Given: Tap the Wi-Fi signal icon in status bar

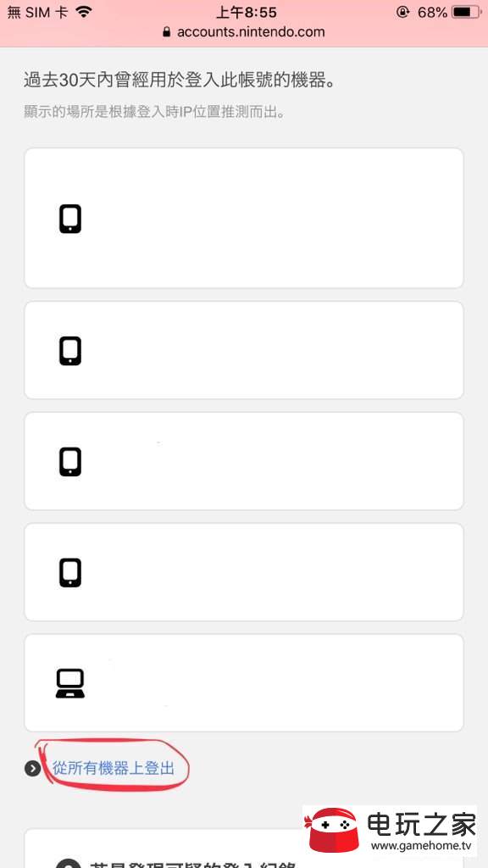Looking at the screenshot, I should pyautogui.click(x=84, y=12).
